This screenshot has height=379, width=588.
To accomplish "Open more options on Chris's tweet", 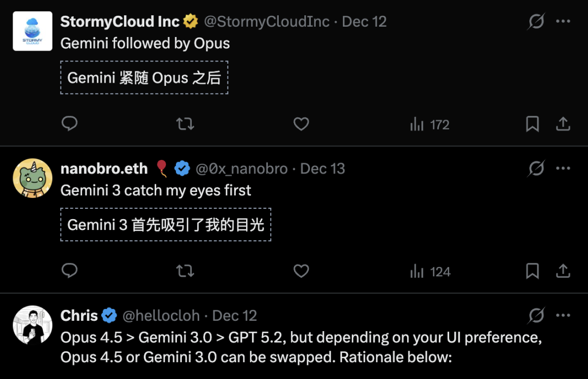I will (563, 315).
